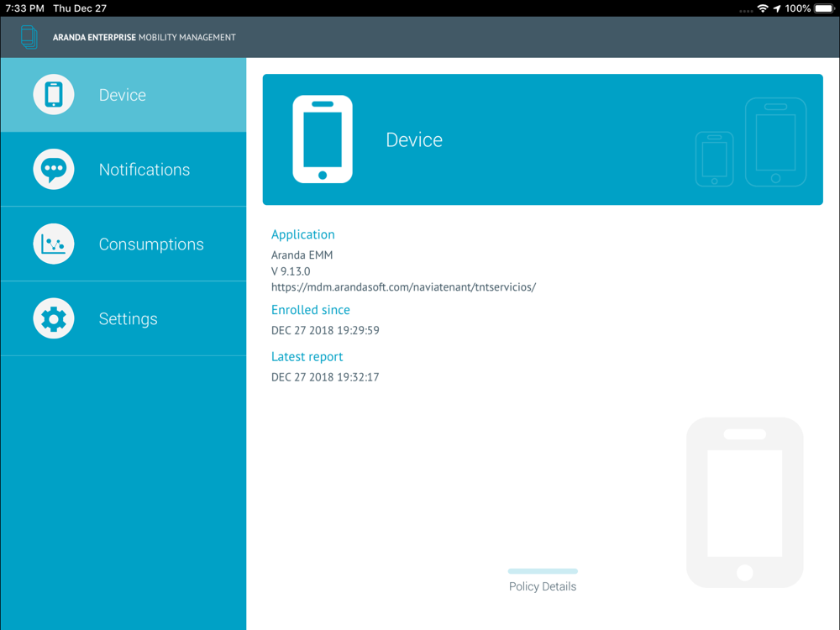
Task: Tap the Wi-Fi icon in status bar
Action: pyautogui.click(x=763, y=8)
